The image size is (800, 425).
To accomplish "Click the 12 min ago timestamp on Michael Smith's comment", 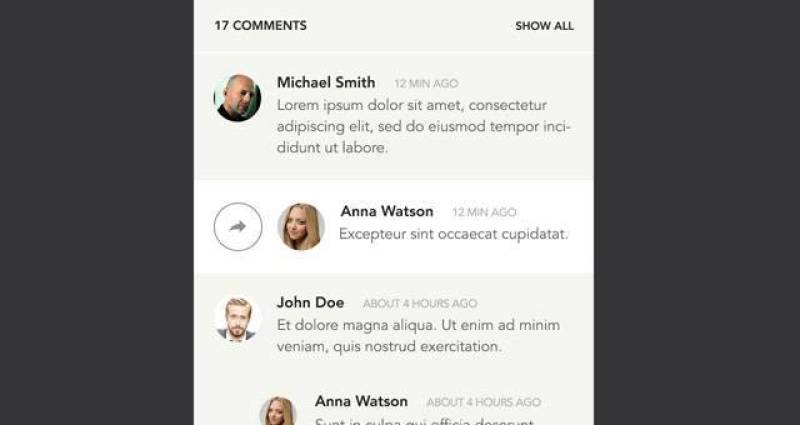I will [x=426, y=84].
